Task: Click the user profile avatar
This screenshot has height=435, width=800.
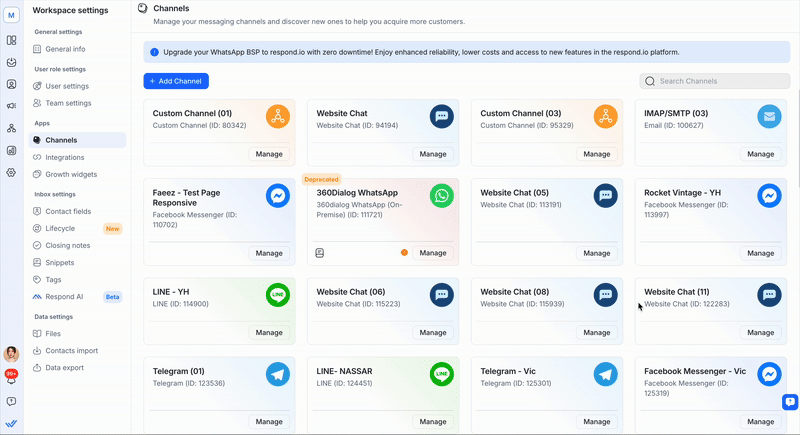Action: coord(11,354)
